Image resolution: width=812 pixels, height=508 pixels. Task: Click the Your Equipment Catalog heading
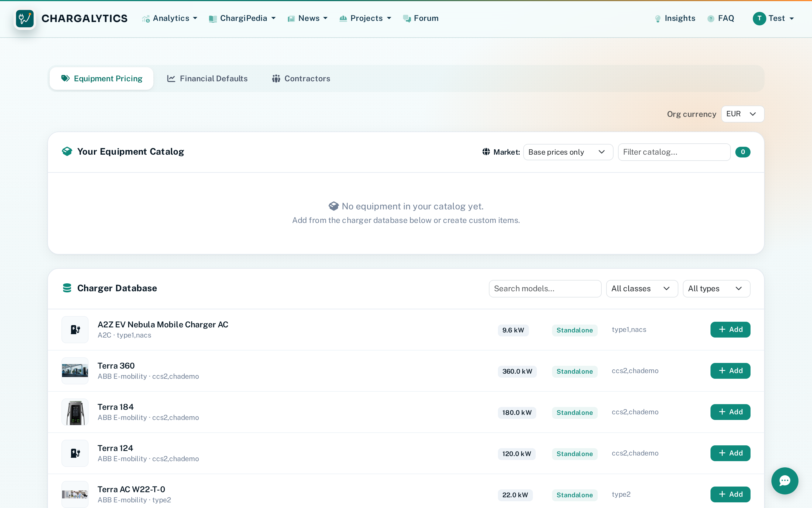pos(131,152)
